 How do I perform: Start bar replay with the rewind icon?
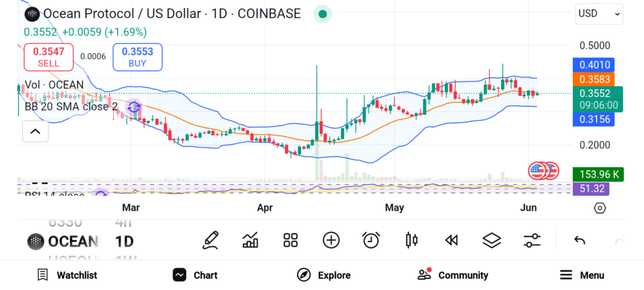pos(452,240)
